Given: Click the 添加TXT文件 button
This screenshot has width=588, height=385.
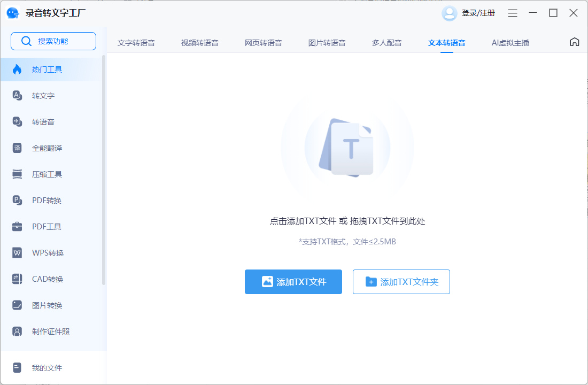Looking at the screenshot, I should pos(293,282).
